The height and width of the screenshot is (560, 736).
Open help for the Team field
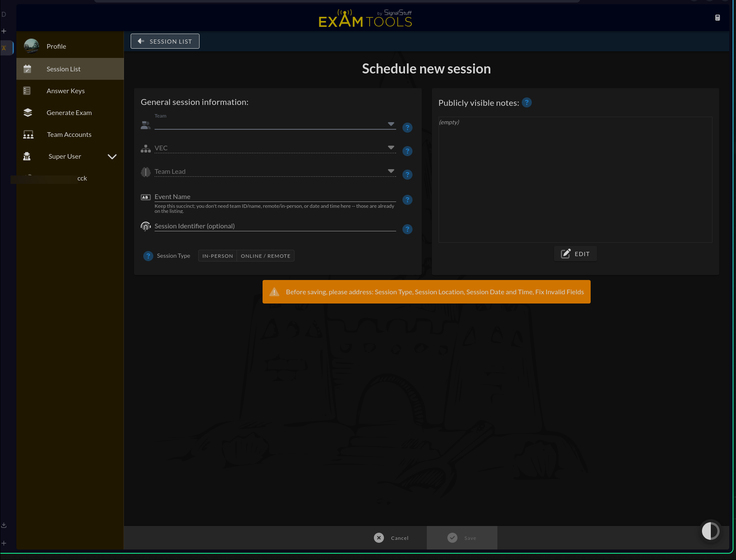pos(407,128)
